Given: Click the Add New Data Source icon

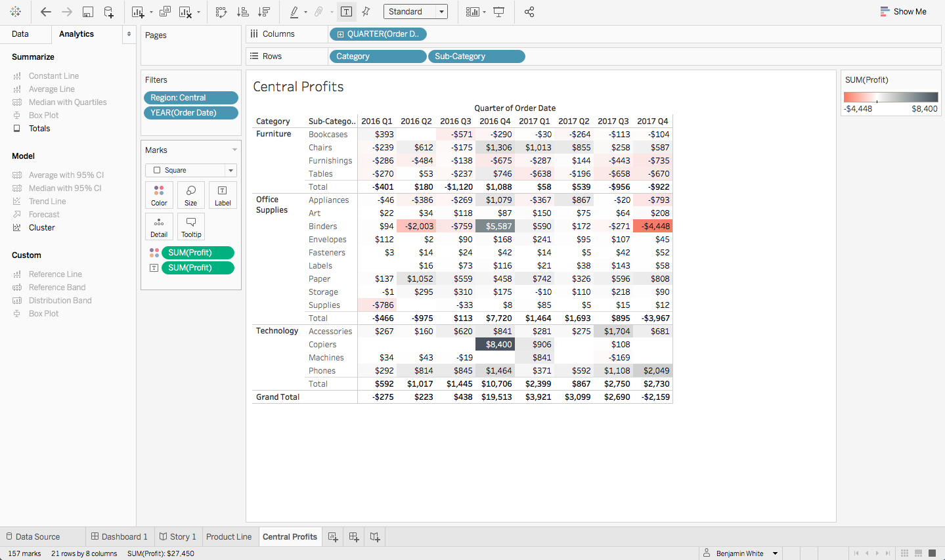Looking at the screenshot, I should pyautogui.click(x=109, y=12).
